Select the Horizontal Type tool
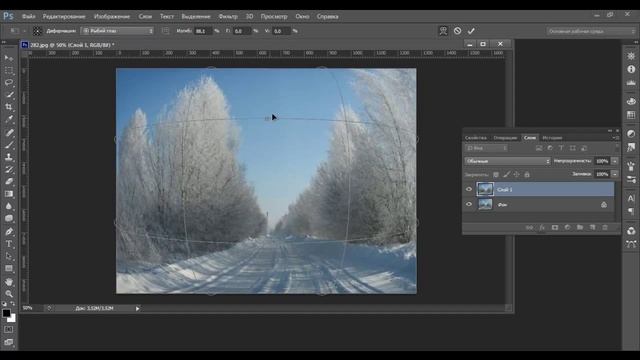Image resolution: width=640 pixels, height=360 pixels. coord(9,244)
